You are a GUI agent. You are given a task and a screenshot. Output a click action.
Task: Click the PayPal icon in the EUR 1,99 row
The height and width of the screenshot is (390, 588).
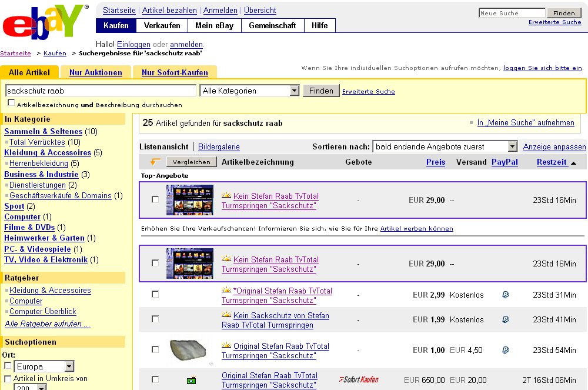pos(506,319)
